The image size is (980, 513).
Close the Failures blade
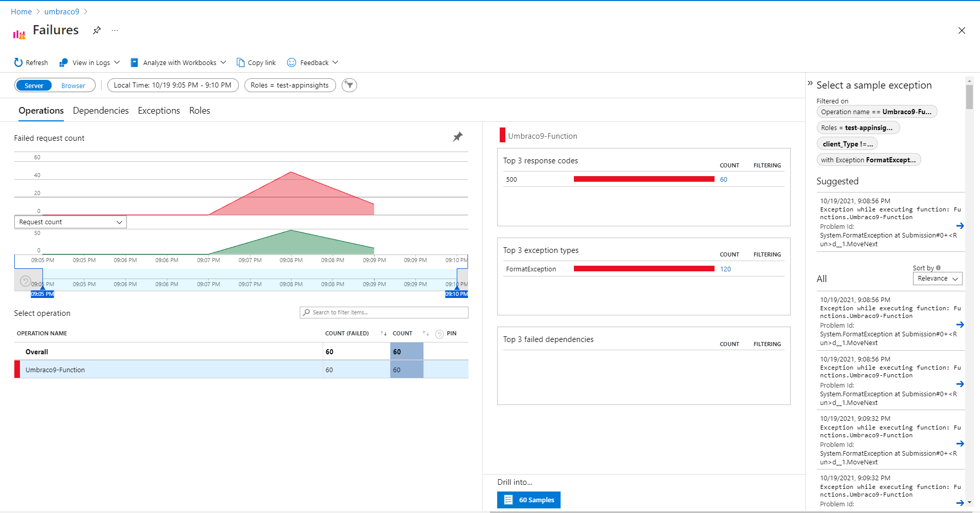(x=962, y=31)
